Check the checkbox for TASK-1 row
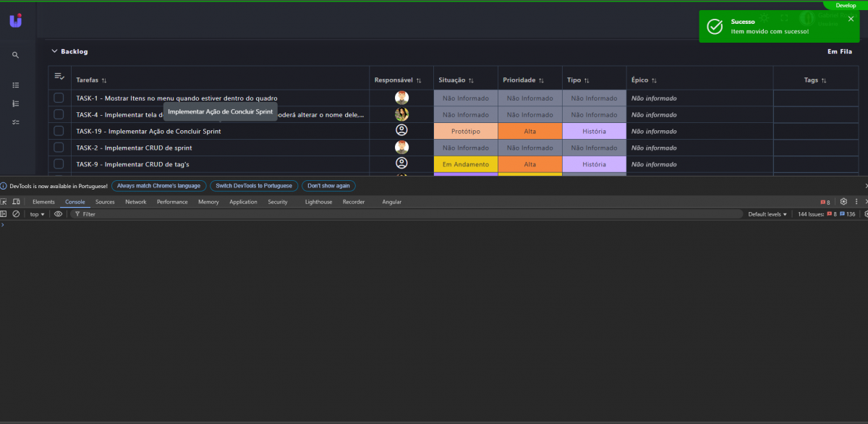The height and width of the screenshot is (424, 868). tap(59, 98)
